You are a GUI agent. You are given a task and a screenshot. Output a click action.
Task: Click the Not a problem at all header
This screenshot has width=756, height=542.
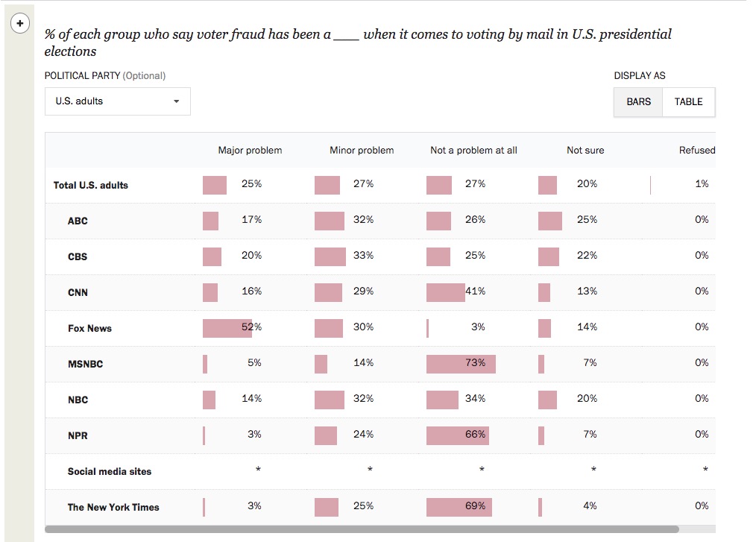473,151
